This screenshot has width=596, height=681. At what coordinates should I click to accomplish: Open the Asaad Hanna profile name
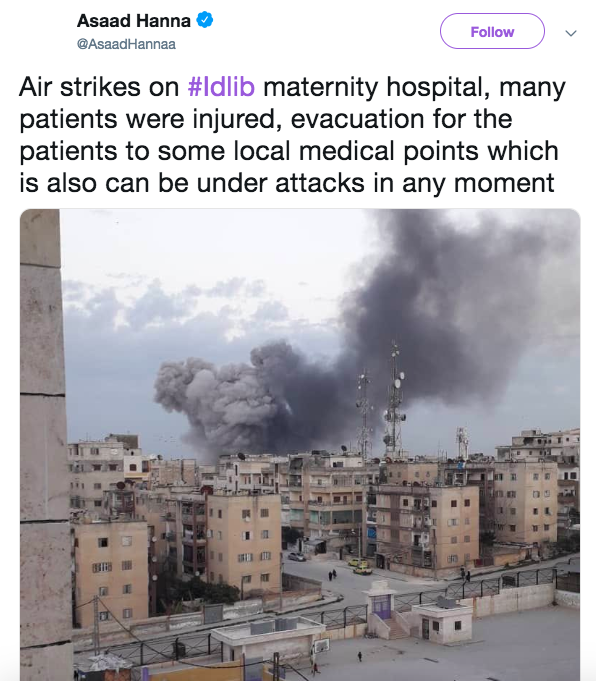click(x=134, y=21)
